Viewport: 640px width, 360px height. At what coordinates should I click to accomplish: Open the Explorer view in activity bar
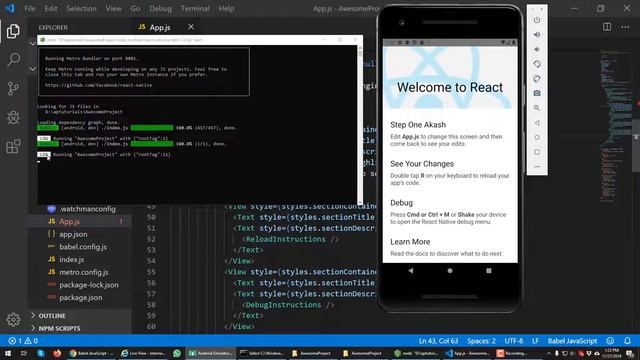13,31
